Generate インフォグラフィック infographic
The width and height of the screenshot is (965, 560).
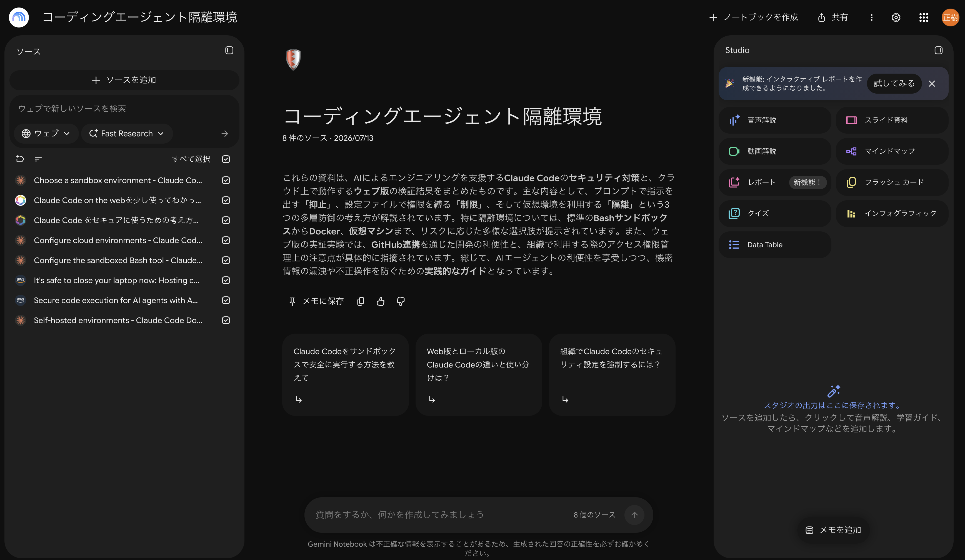click(892, 213)
